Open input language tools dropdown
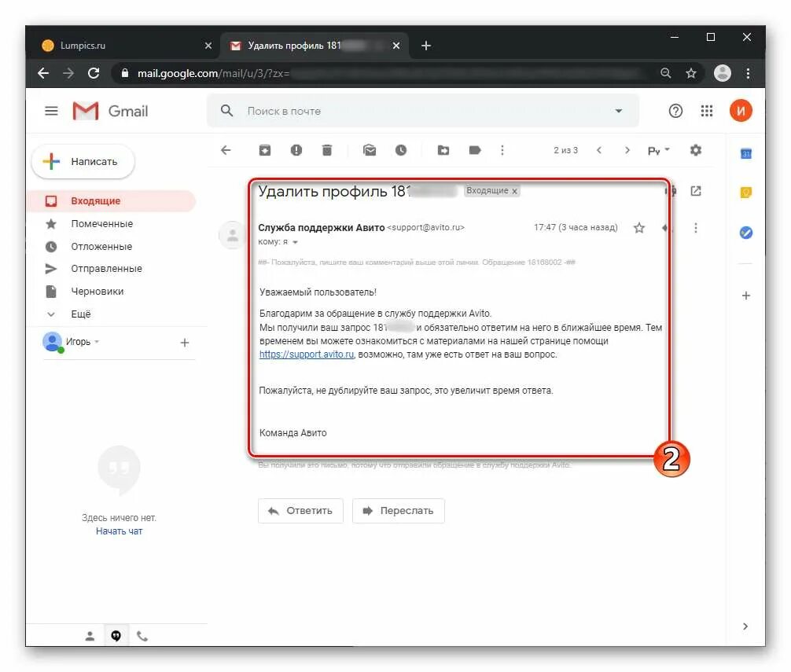The image size is (791, 672). point(658,150)
